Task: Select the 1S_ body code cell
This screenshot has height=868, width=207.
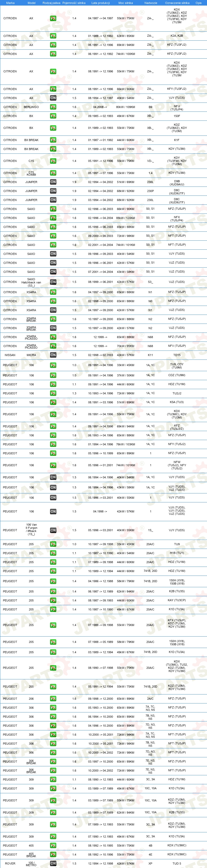Action: click(150, 530)
